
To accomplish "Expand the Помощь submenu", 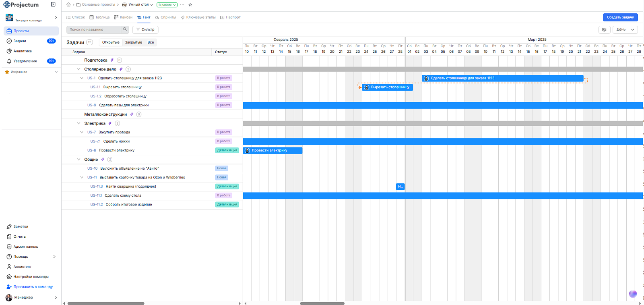I will 54,257.
